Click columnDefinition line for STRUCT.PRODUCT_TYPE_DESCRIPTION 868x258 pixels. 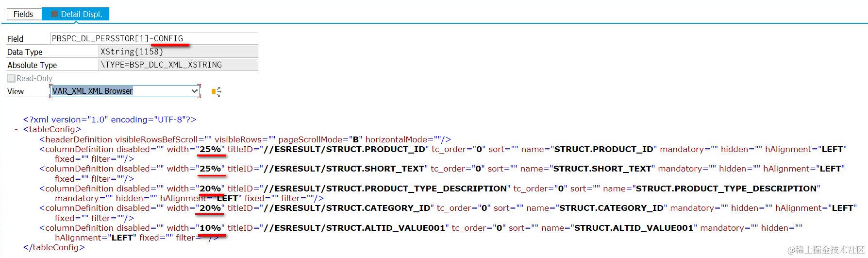(x=430, y=193)
